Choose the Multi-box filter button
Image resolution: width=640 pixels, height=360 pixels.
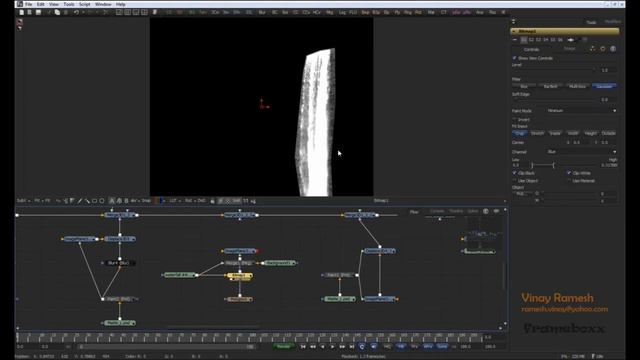(577, 87)
